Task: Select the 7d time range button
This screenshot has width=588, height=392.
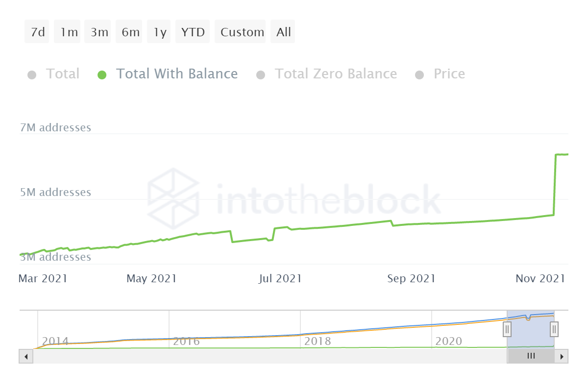Action: (x=37, y=32)
